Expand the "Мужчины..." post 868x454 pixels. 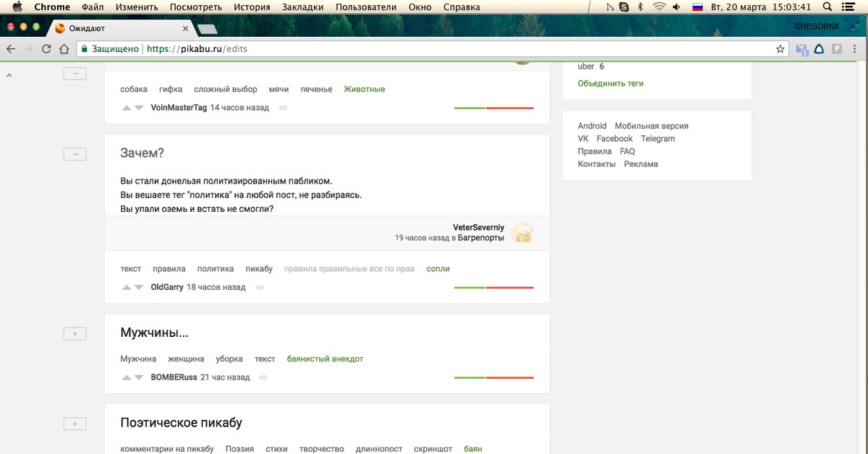(x=75, y=334)
